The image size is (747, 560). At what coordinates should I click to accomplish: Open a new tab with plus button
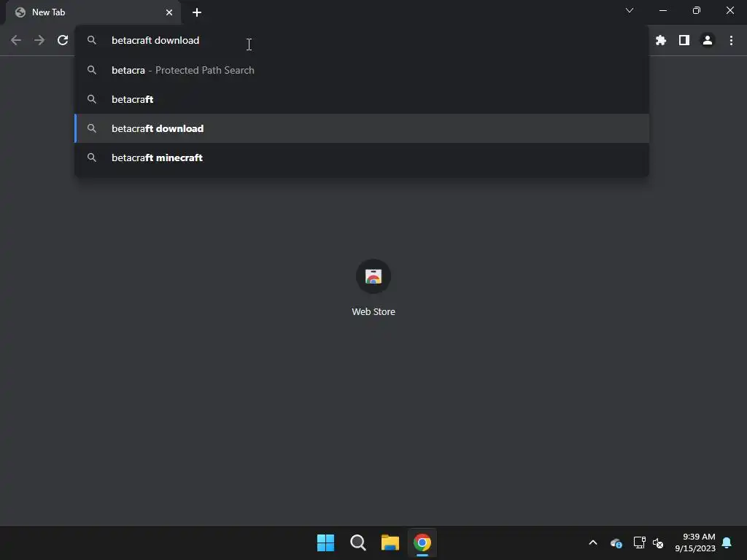coord(197,12)
